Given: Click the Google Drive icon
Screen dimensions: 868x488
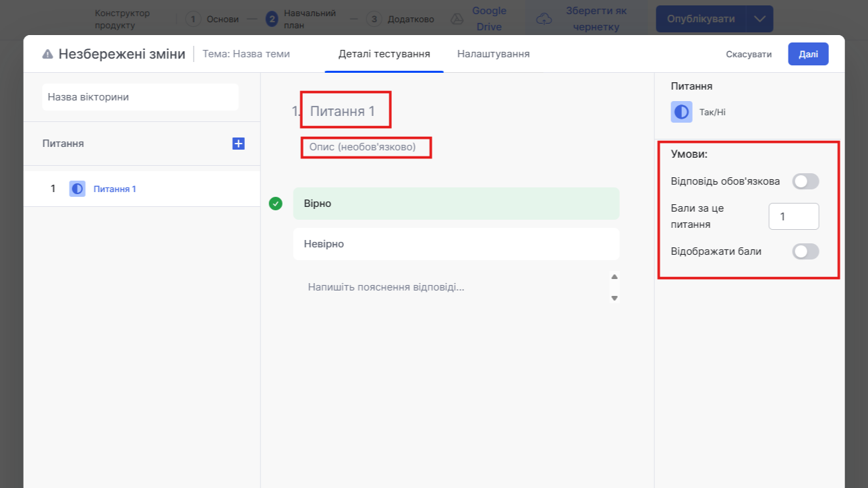Looking at the screenshot, I should coord(457,19).
